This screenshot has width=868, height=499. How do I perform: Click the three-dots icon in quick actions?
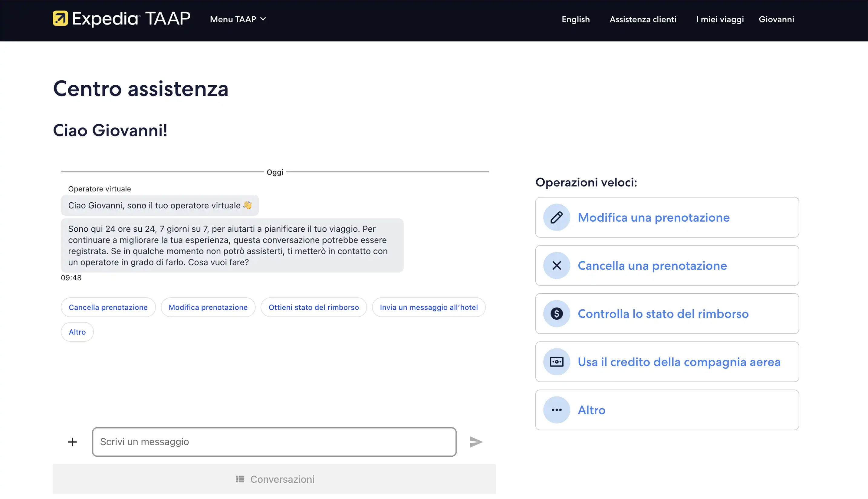click(x=556, y=410)
